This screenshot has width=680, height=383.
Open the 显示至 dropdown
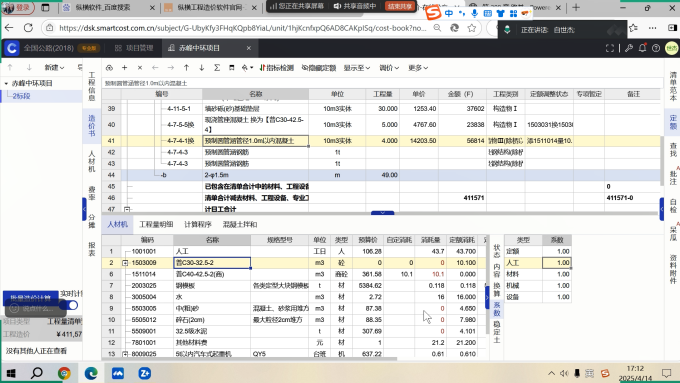tap(356, 68)
